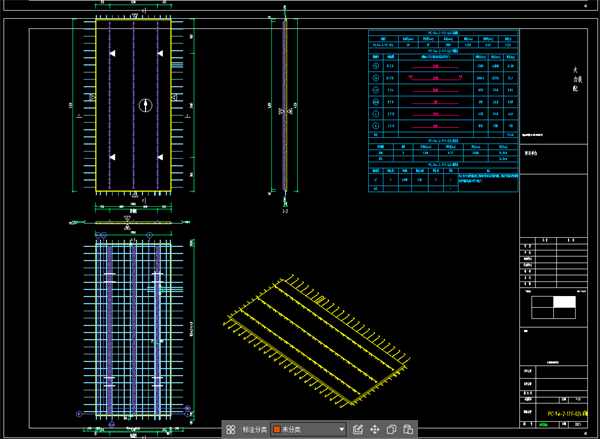Click the edit annotation pencil icon

tap(357, 429)
